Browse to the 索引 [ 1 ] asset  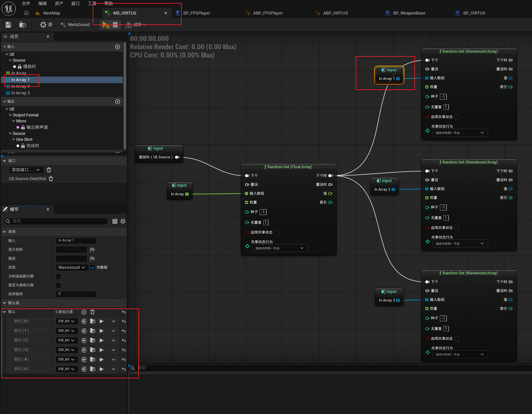tap(93, 331)
